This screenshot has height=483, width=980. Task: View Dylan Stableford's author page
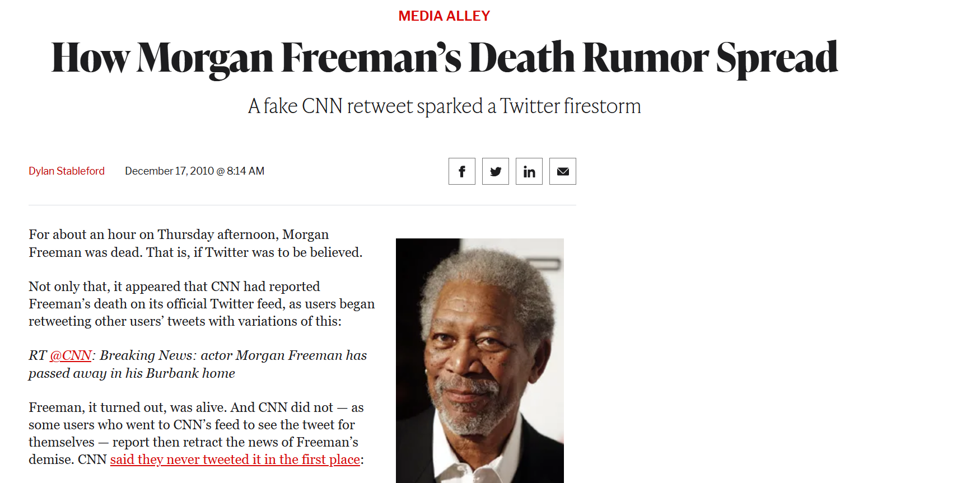point(66,171)
